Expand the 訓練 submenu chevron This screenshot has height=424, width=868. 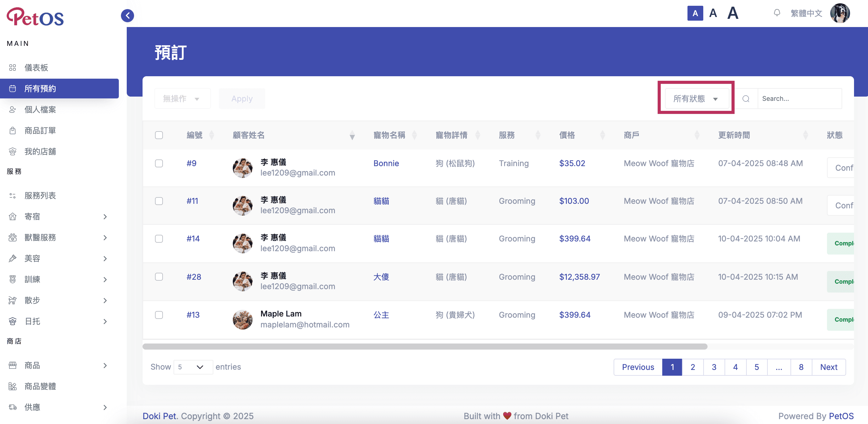[x=105, y=279]
